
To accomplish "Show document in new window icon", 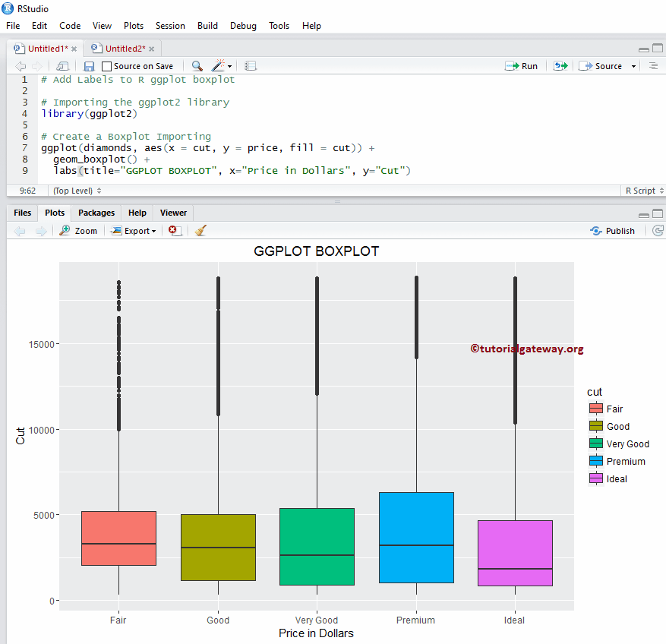I will (62, 66).
